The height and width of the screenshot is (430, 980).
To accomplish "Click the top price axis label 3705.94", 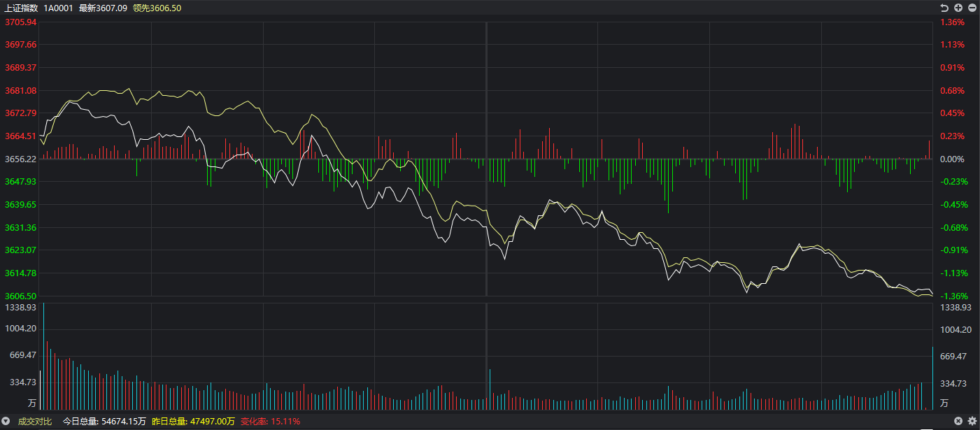I will (x=21, y=22).
